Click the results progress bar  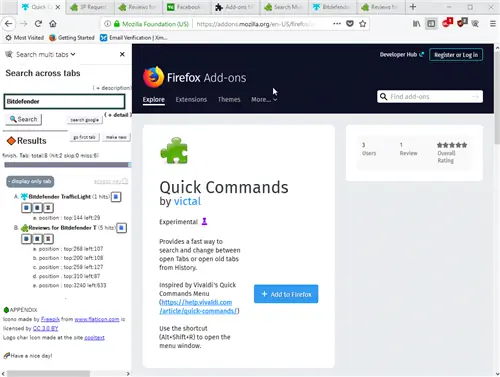coord(68,165)
